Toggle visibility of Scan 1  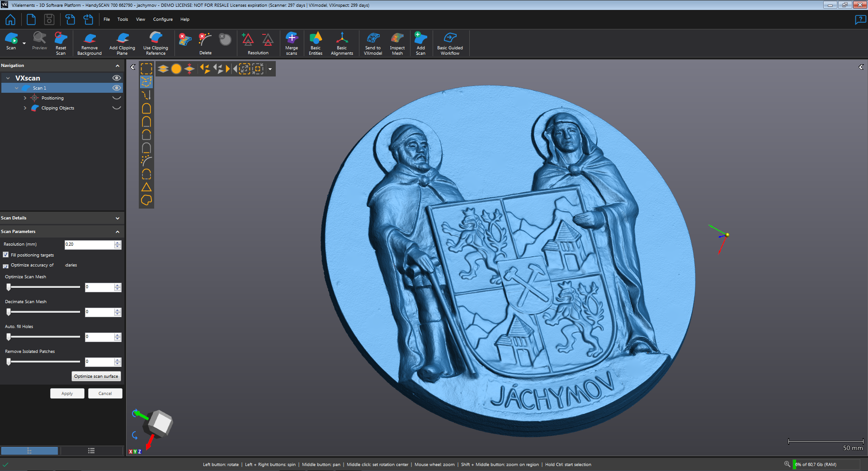coord(117,88)
